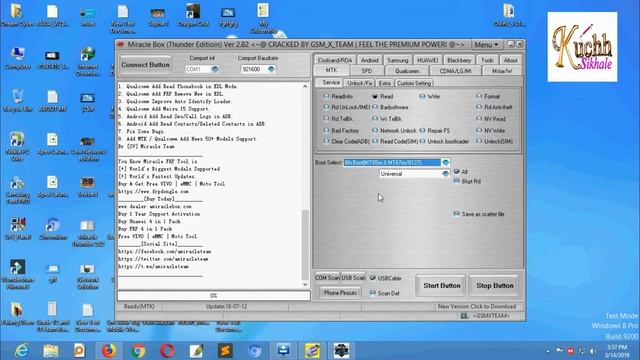
Task: Click the Action Center flag tray icon
Action: [x=559, y=351]
